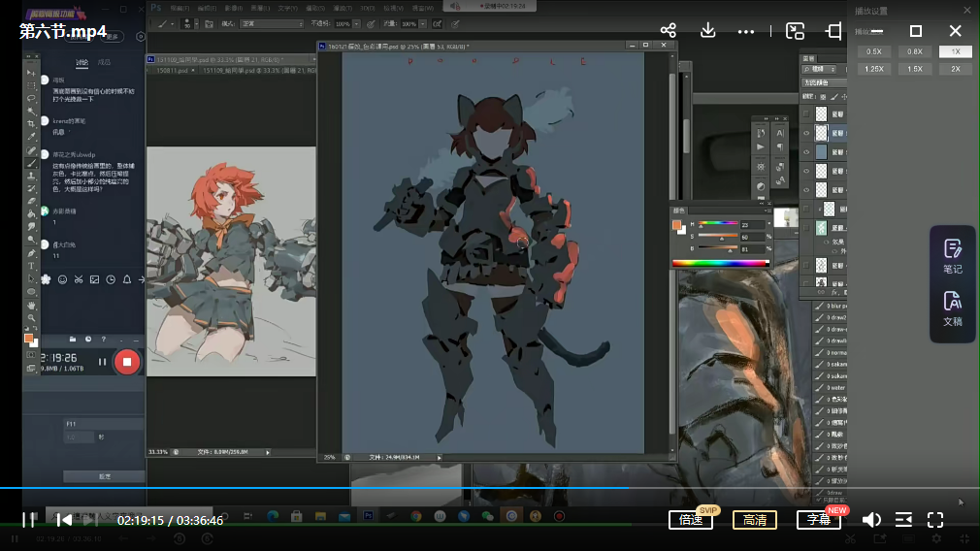Open status bar arrow in 25% document
Viewport: 980px width, 551px height.
point(439,457)
